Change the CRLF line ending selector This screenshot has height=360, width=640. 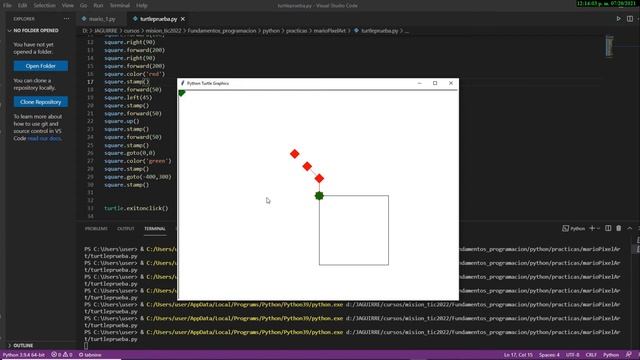591,355
